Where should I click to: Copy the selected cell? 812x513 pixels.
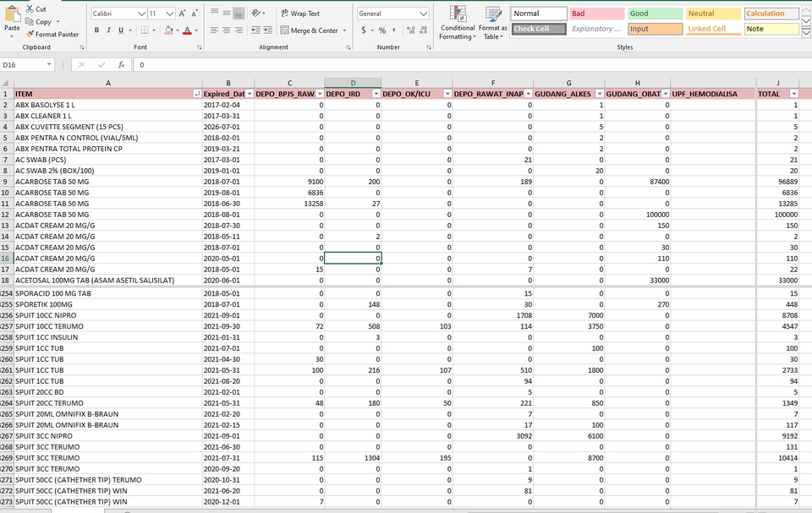pyautogui.click(x=39, y=22)
